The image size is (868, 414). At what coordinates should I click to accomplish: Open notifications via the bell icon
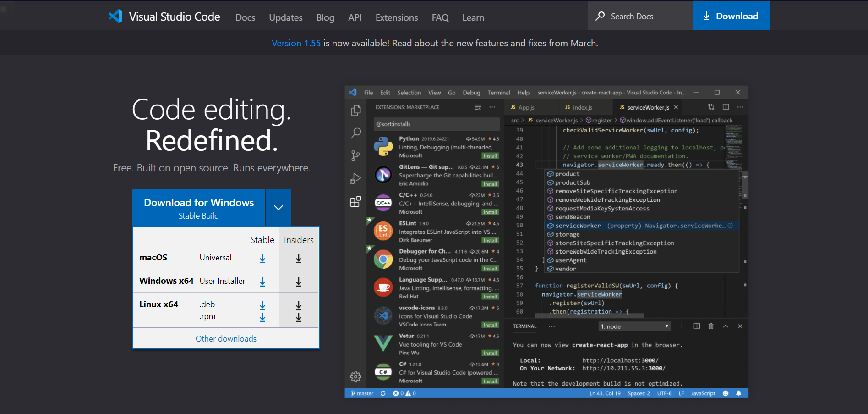738,393
